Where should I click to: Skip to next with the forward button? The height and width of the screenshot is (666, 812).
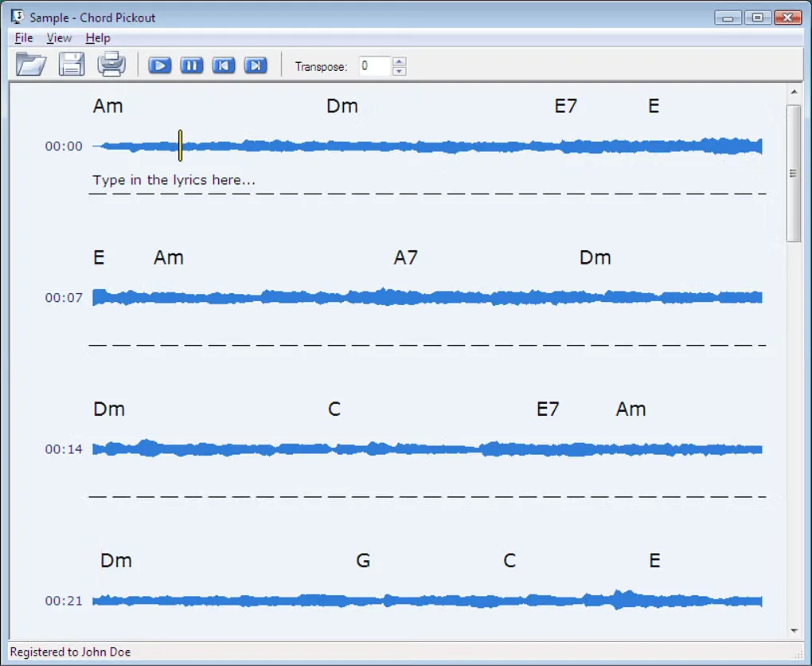tap(256, 65)
